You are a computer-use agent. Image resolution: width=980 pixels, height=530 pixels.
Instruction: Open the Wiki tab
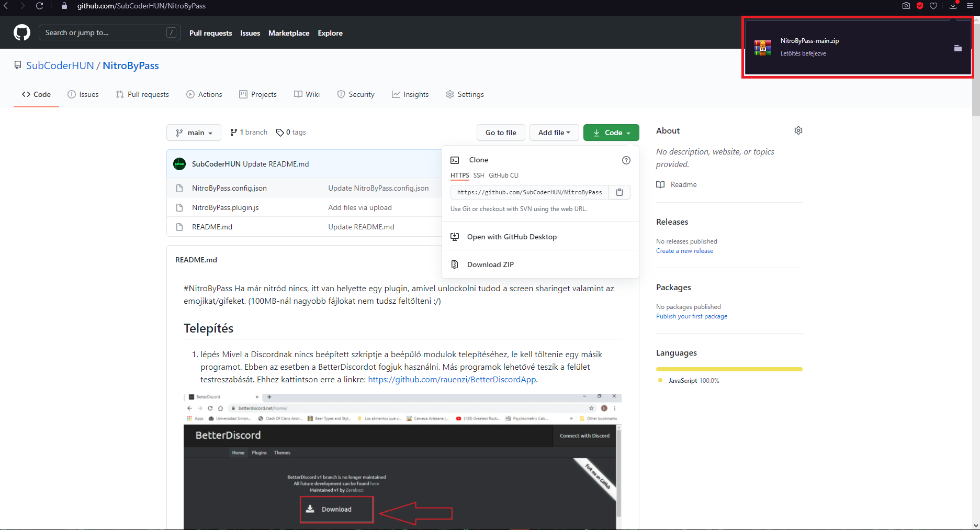click(307, 94)
